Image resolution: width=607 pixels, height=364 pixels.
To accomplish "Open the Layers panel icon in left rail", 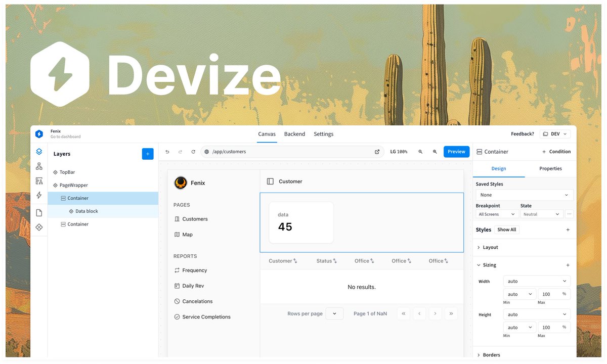I will click(39, 152).
